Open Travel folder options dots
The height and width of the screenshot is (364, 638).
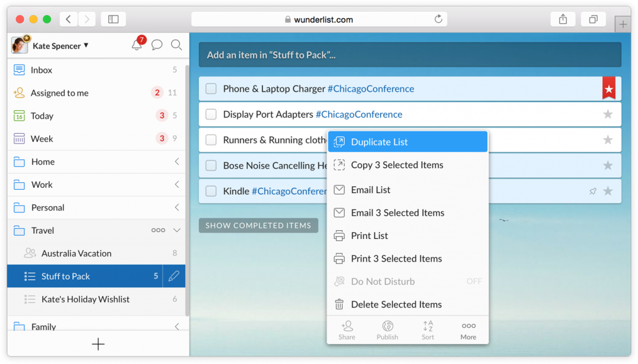coord(158,230)
